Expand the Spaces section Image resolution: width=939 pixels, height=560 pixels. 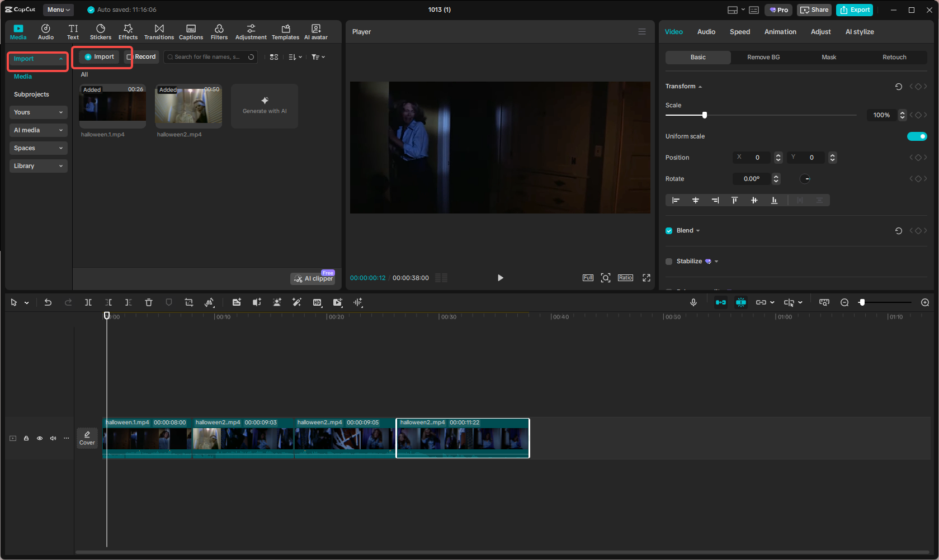(38, 148)
